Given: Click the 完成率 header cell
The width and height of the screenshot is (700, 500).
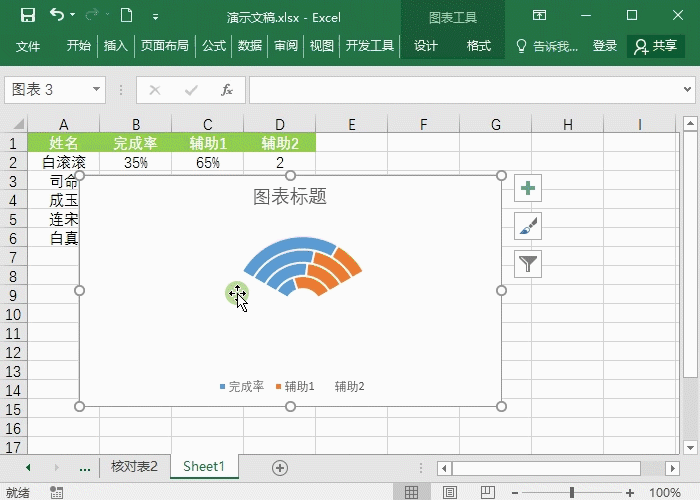Looking at the screenshot, I should point(136,143).
